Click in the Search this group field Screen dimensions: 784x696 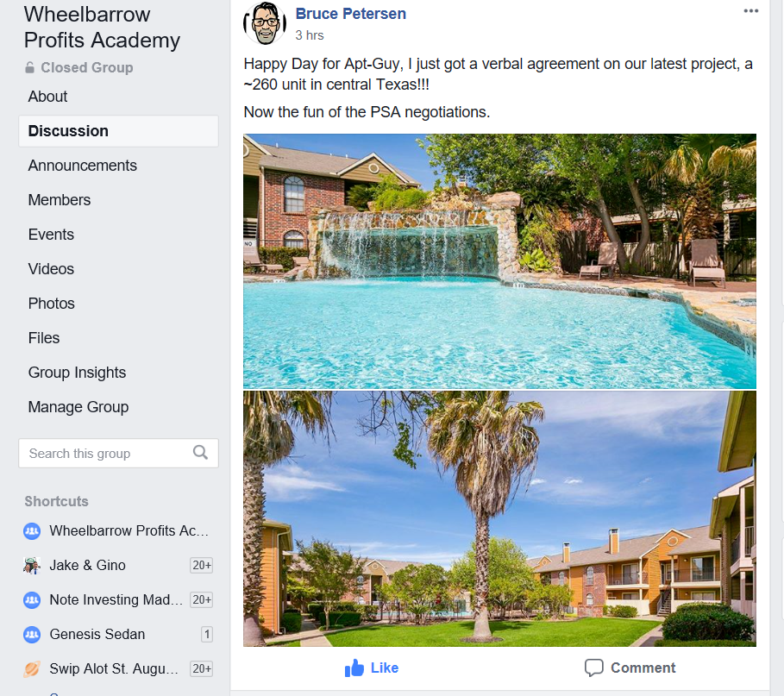coord(118,454)
